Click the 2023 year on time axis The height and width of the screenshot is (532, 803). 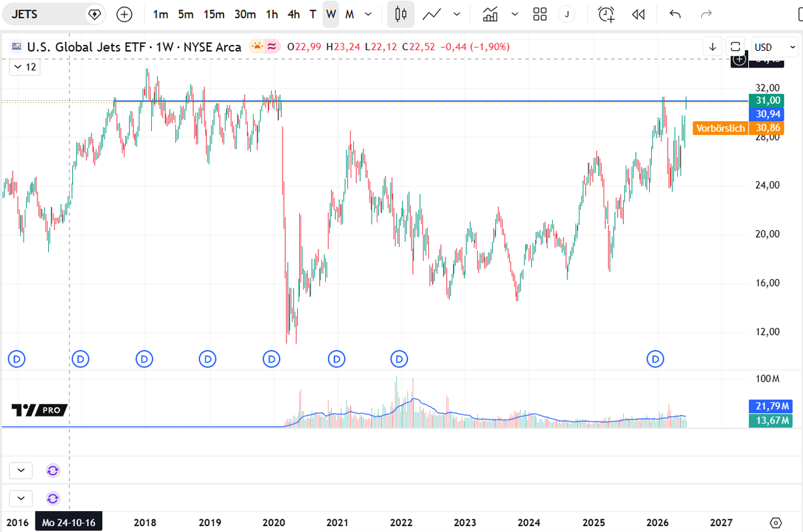(464, 522)
